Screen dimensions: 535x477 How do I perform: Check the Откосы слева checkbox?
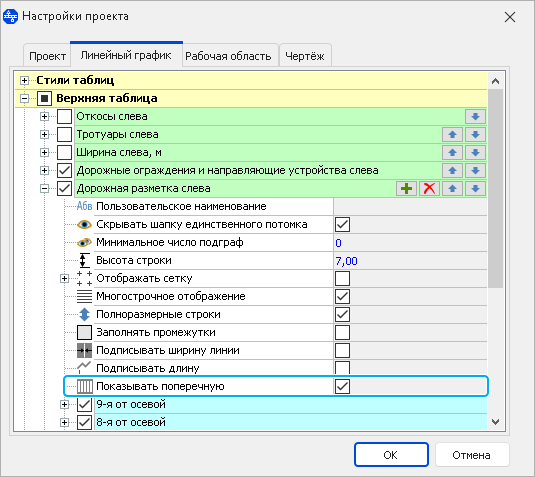(x=64, y=116)
